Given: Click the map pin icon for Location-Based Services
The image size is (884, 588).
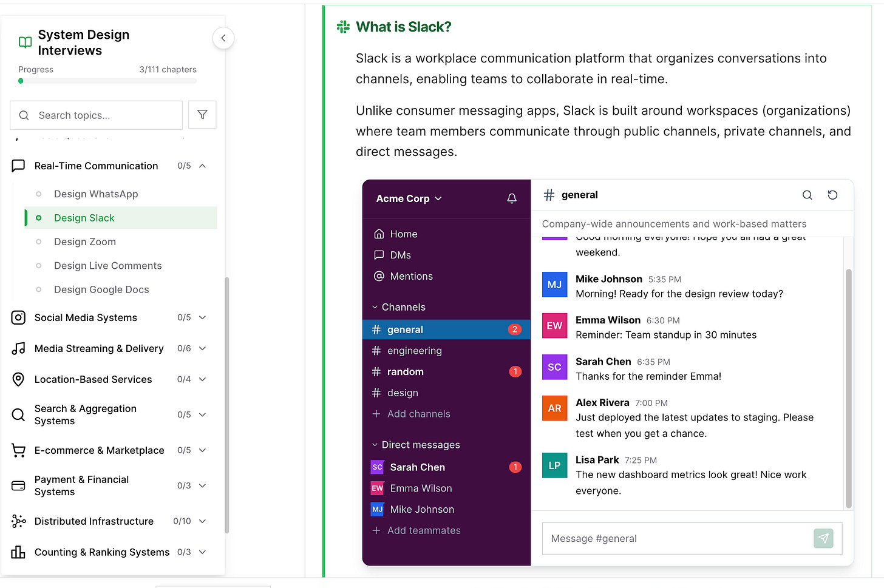Looking at the screenshot, I should click(x=18, y=379).
